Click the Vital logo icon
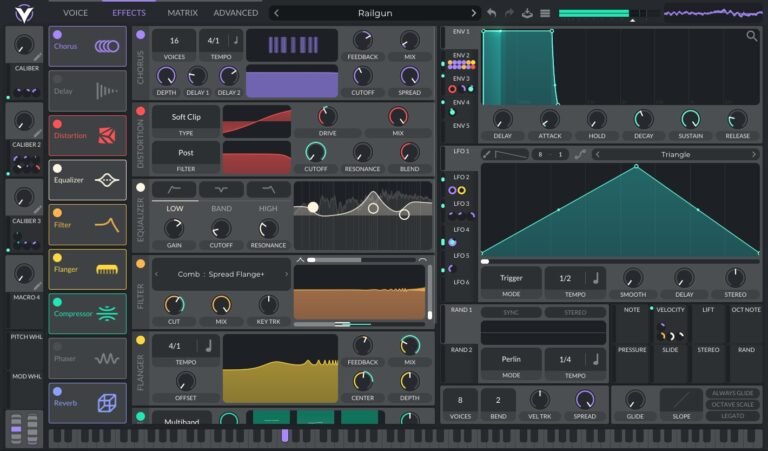Viewport: 768px width, 451px height. click(24, 14)
